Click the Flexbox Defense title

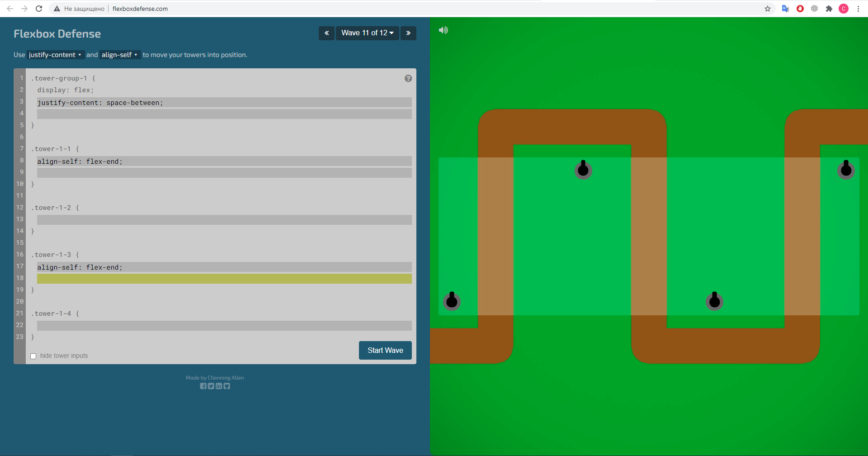[x=57, y=33]
